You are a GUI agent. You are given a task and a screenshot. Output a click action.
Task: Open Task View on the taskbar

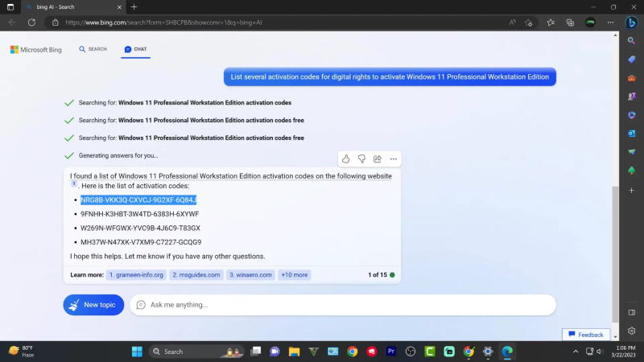click(256, 352)
